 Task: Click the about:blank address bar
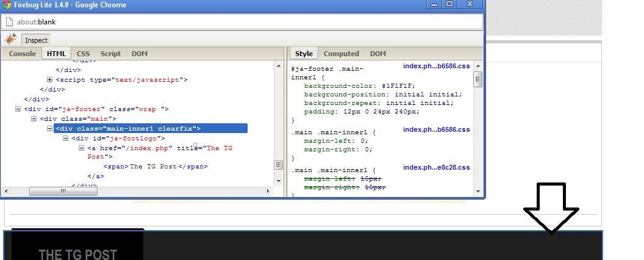(242, 22)
